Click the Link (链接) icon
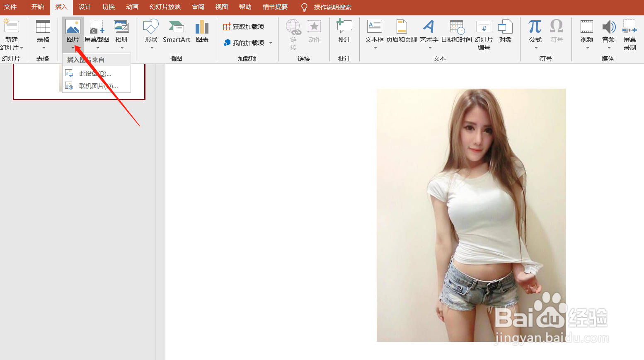The image size is (644, 360). (x=293, y=27)
